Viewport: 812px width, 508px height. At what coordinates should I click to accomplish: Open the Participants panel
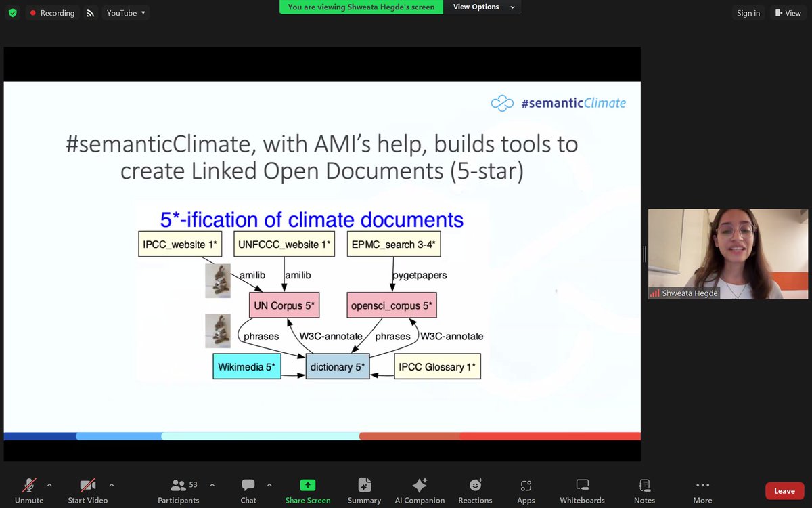(x=179, y=491)
